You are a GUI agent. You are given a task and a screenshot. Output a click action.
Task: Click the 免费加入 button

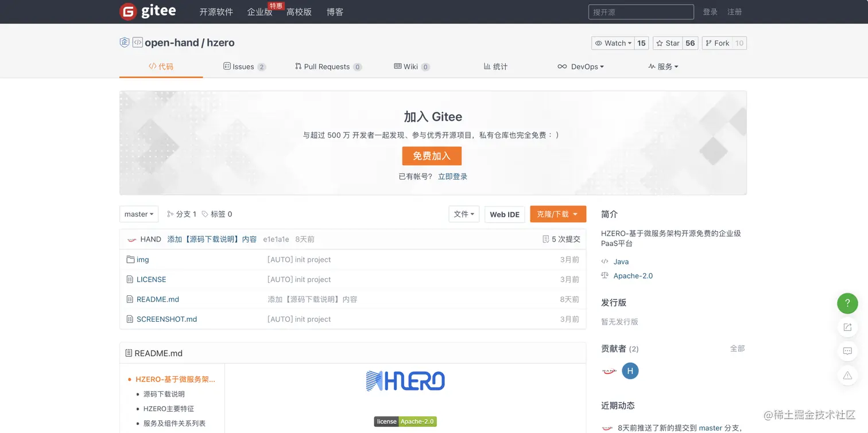pos(432,156)
